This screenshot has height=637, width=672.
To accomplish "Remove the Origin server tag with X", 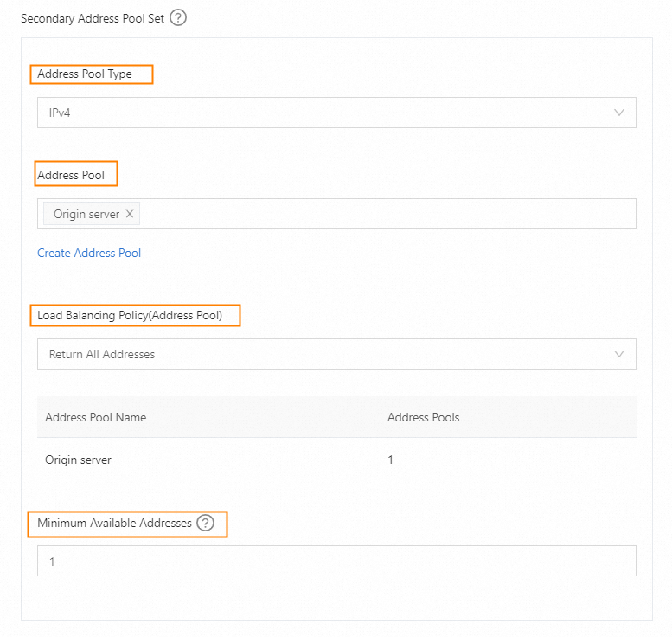I will pos(130,214).
